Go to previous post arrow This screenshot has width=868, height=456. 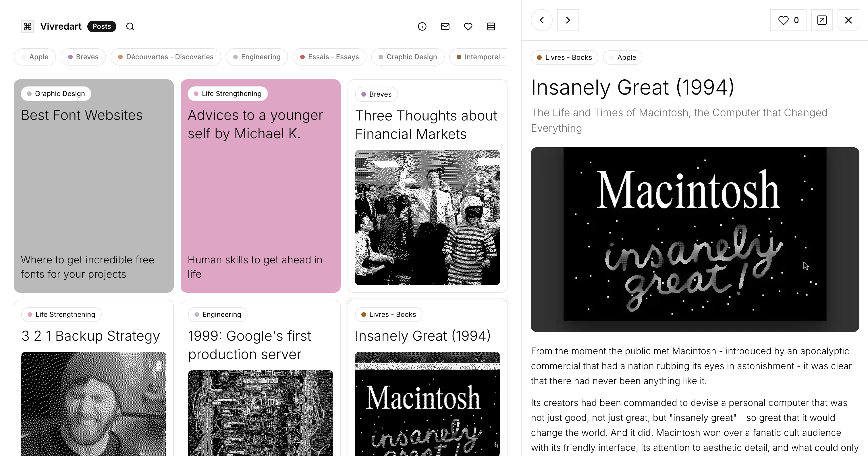(541, 20)
